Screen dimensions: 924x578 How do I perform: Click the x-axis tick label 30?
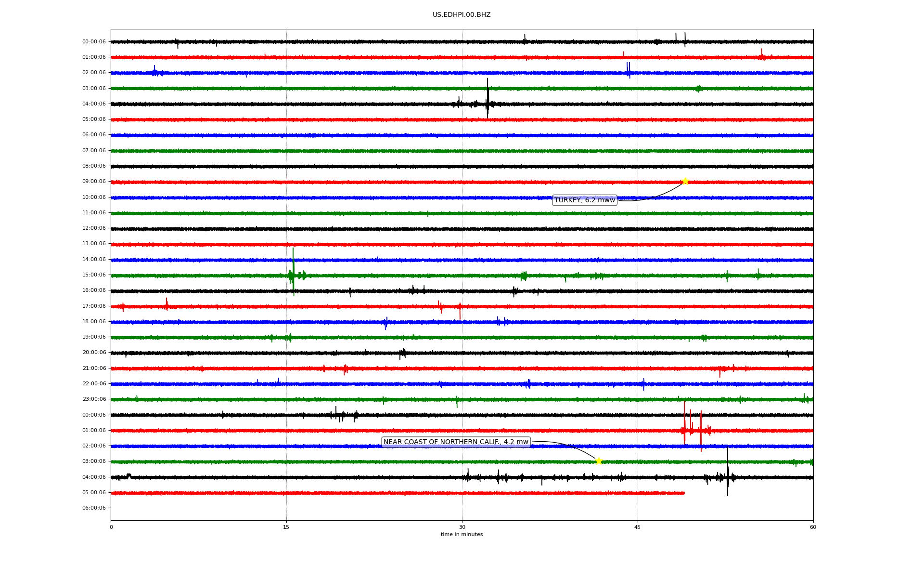point(462,527)
